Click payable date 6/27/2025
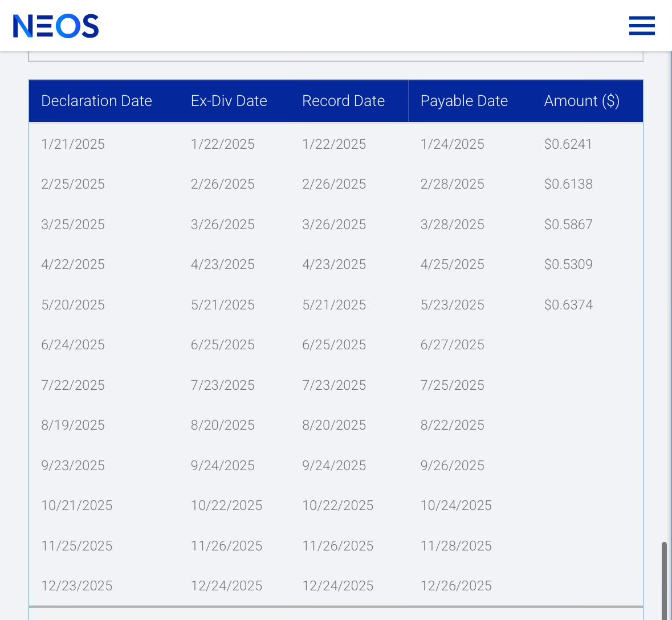Viewport: 672px width, 620px height. (x=452, y=345)
